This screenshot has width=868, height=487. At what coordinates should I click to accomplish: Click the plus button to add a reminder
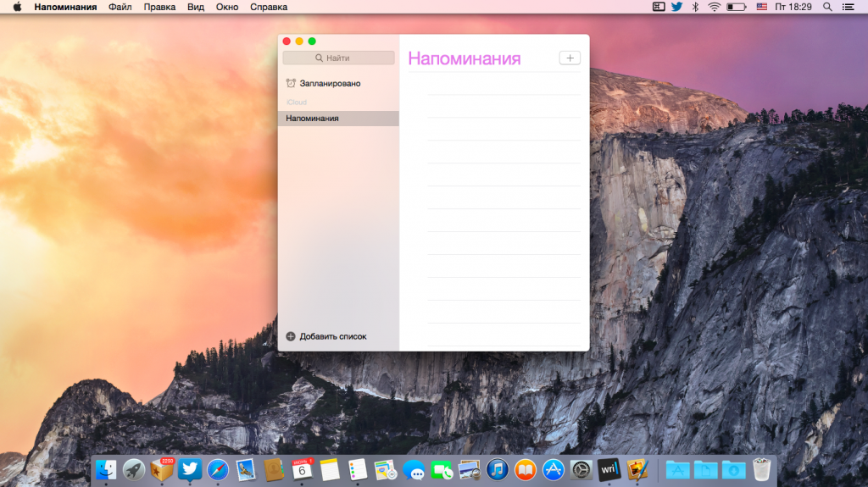point(570,58)
